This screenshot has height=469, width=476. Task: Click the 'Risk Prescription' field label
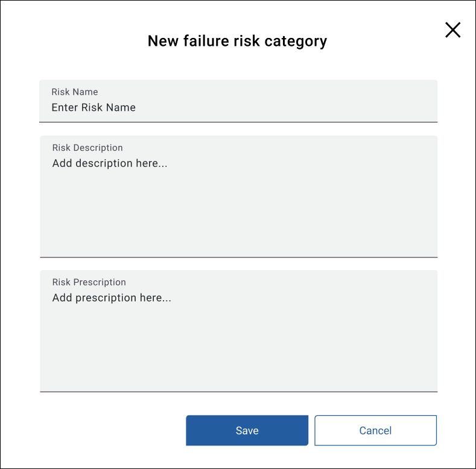point(89,282)
